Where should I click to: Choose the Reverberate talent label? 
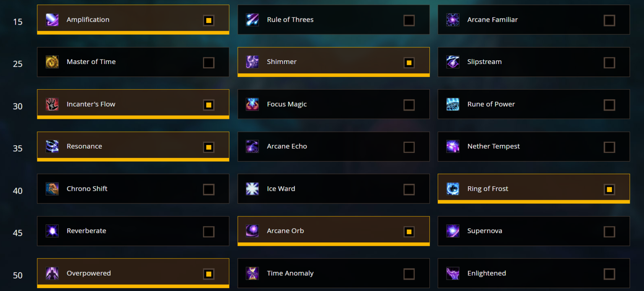(x=86, y=231)
